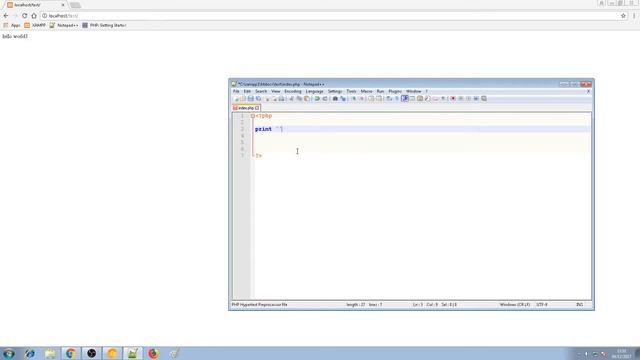The width and height of the screenshot is (640, 360).
Task: Open a new Chrome tab
Action: (75, 5)
